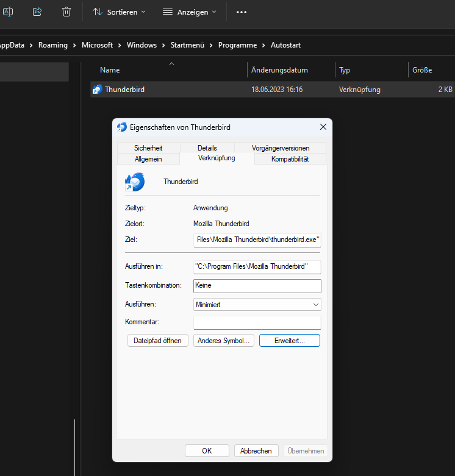The height and width of the screenshot is (476, 455).
Task: Click the large Thunderbird shortcut icon in dialog
Action: click(135, 182)
